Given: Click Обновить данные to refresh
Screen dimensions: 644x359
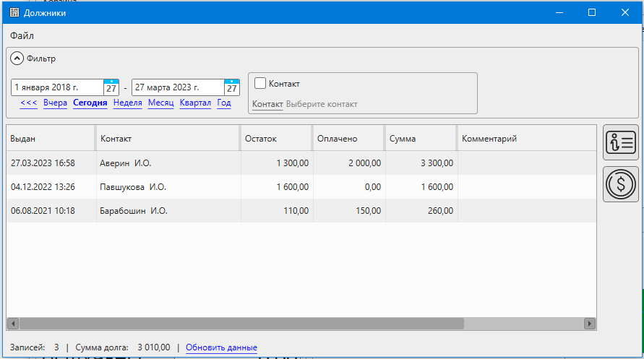Looking at the screenshot, I should [221, 347].
